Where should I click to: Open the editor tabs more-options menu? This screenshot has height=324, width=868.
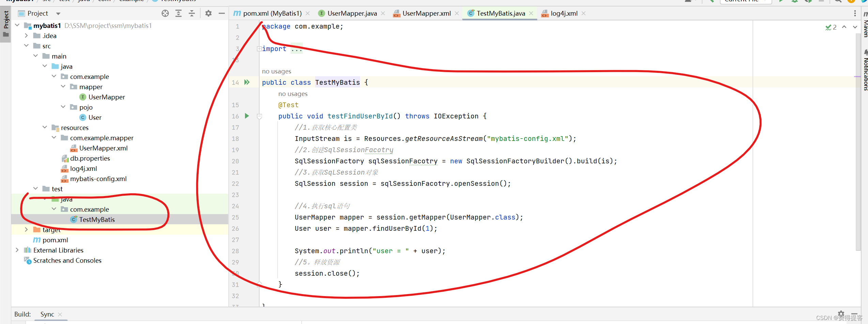click(x=855, y=13)
